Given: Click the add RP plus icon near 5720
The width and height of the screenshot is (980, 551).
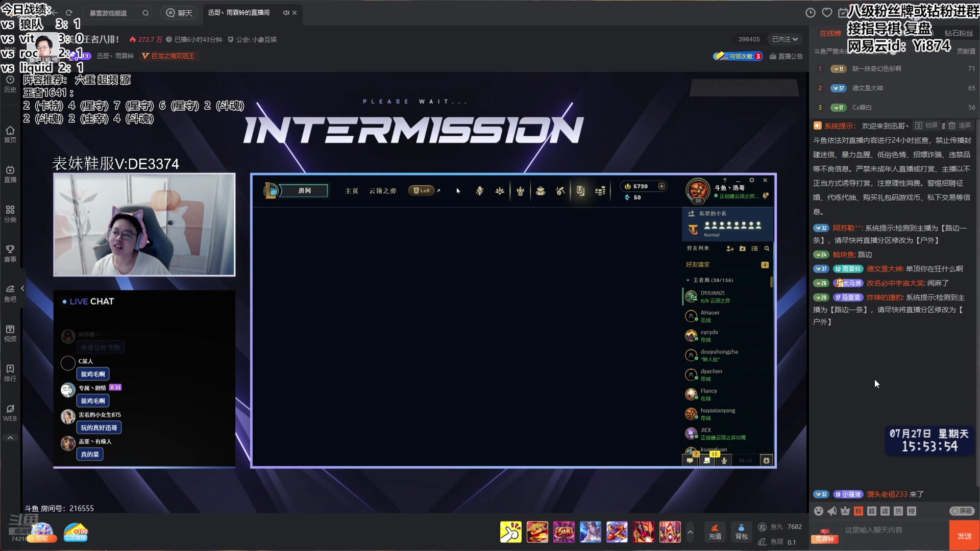Looking at the screenshot, I should pyautogui.click(x=661, y=186).
